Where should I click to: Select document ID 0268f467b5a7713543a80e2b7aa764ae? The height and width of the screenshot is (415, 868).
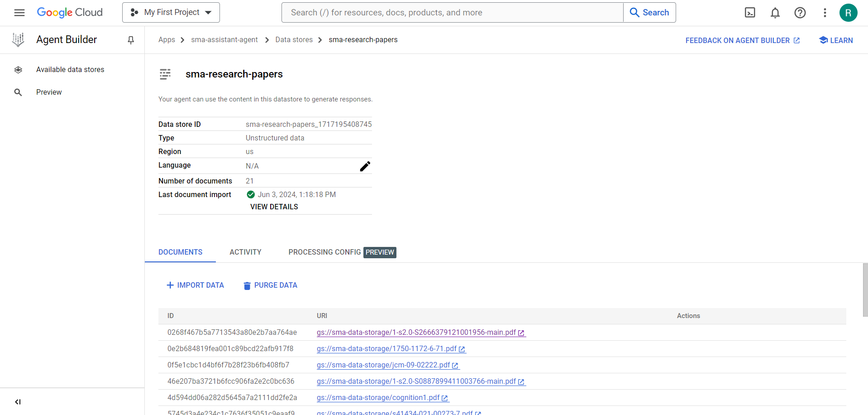[232, 332]
